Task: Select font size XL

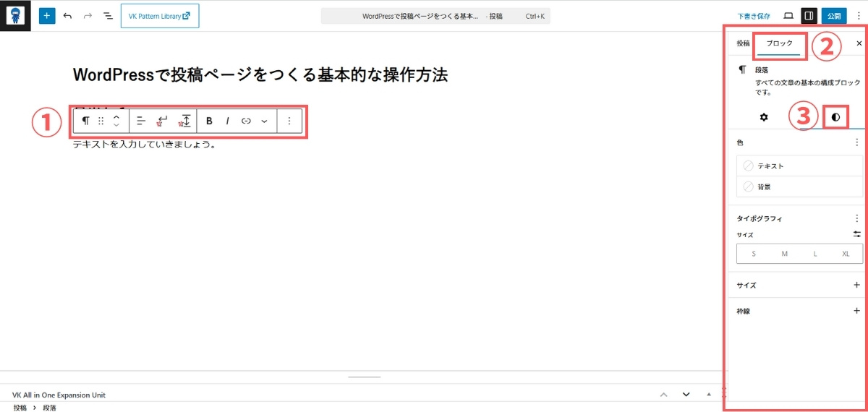Action: coord(846,254)
